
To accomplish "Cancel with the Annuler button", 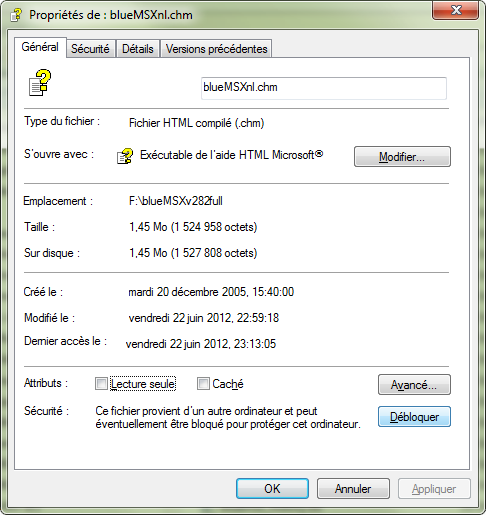I will click(x=353, y=489).
